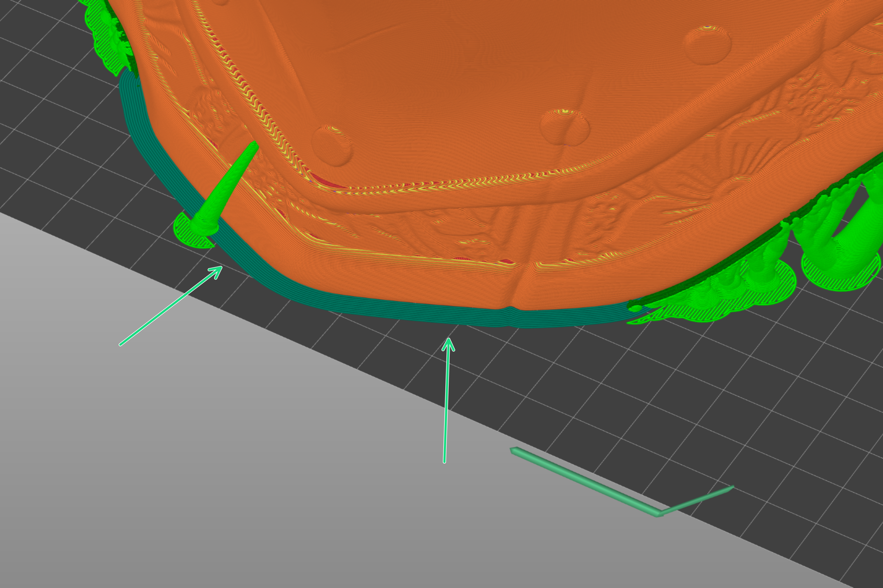Click the tail end of the diagonal arrow

click(x=120, y=344)
